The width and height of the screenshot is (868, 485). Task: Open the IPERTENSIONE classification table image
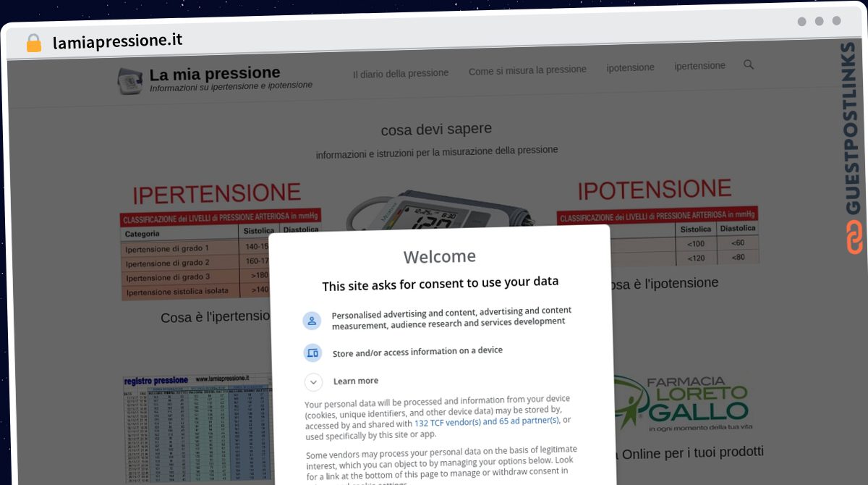(x=219, y=241)
